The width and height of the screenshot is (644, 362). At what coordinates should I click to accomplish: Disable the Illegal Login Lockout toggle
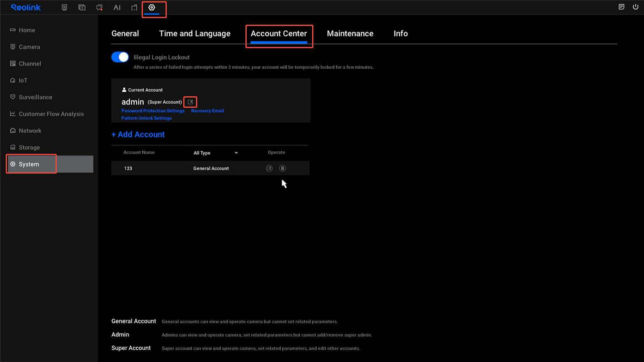coord(120,57)
